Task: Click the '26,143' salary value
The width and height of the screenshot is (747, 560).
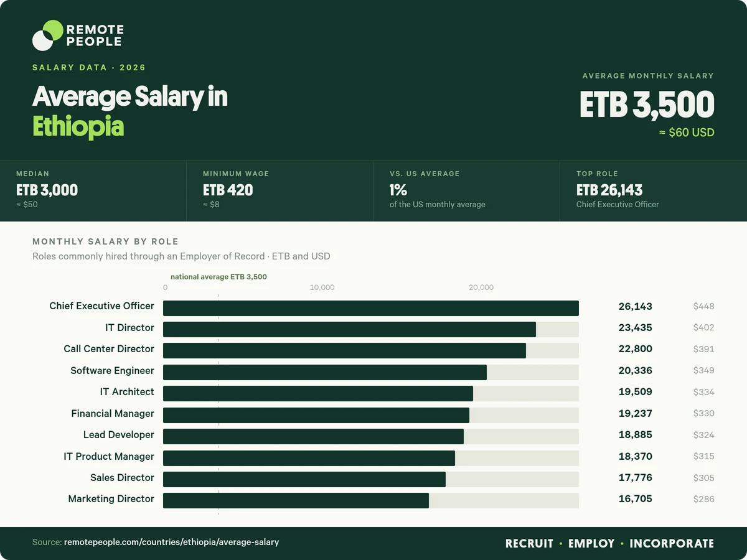Action: [x=636, y=307]
